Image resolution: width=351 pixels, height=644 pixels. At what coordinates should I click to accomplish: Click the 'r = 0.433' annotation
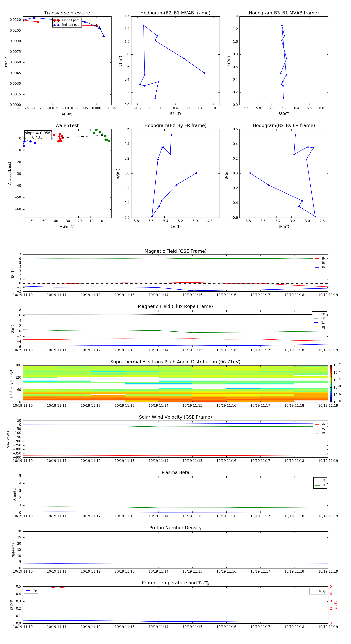point(34,137)
